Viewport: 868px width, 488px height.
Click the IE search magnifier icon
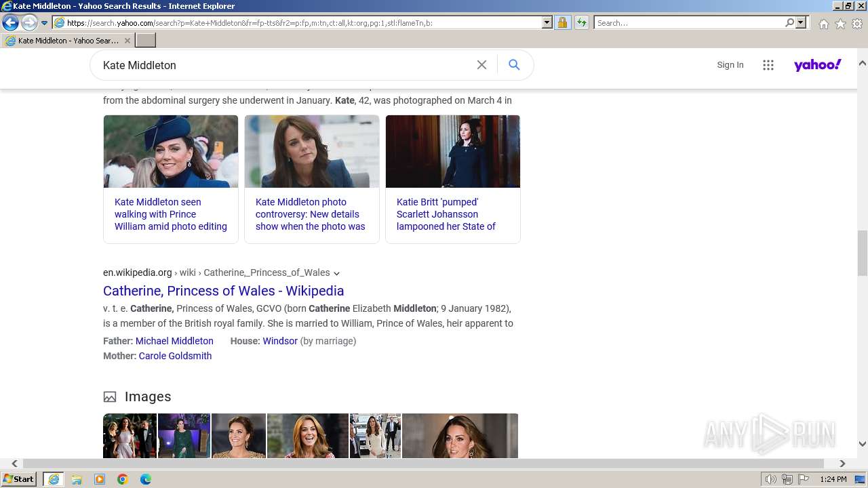click(x=789, y=22)
